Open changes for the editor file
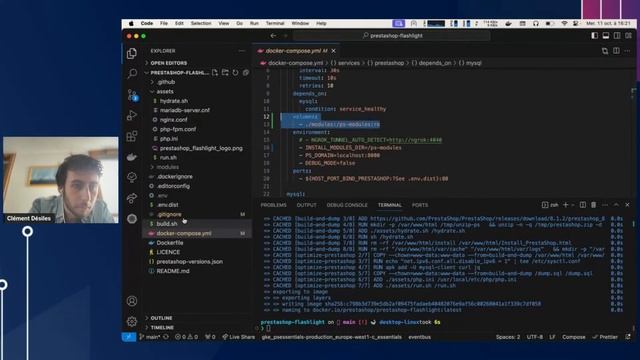 point(605,51)
